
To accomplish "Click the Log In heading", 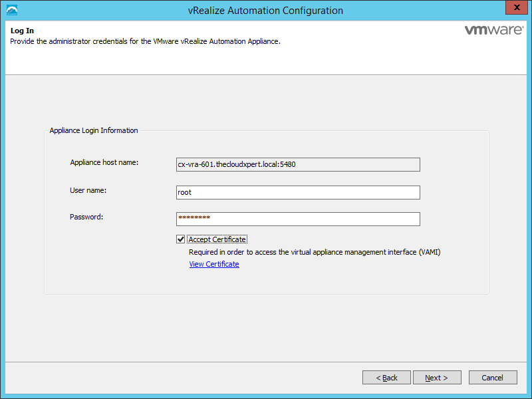I will pos(22,31).
